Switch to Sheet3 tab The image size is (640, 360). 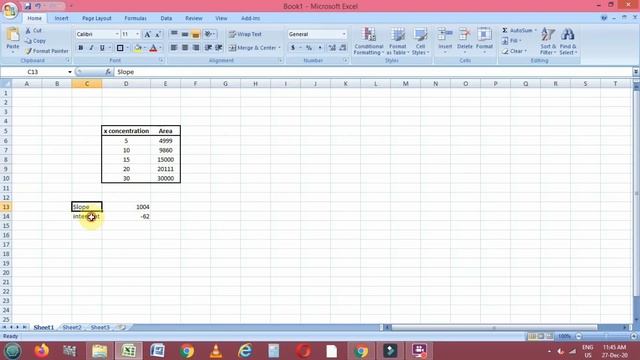coord(100,327)
